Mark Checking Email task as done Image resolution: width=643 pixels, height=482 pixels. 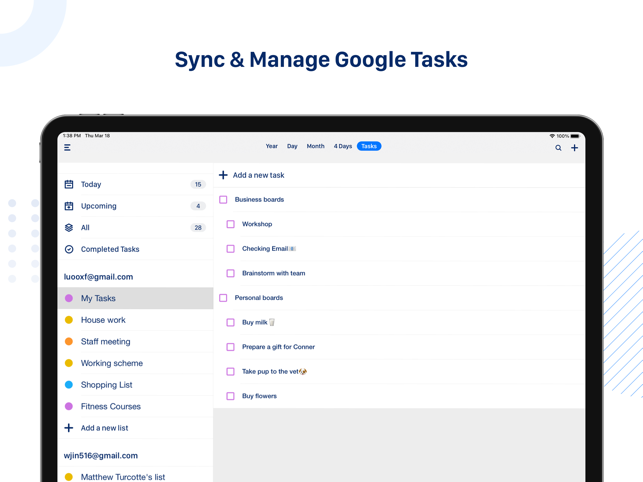tap(230, 249)
